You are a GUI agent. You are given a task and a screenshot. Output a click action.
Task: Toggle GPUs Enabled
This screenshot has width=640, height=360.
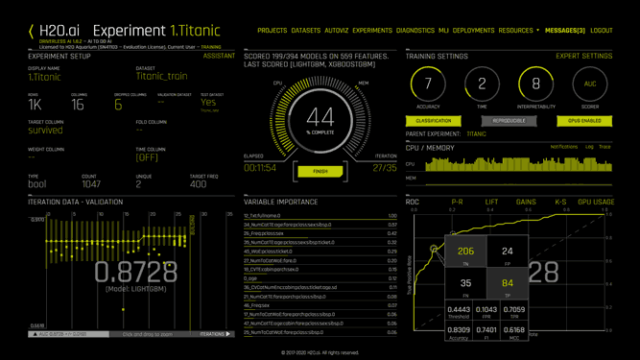[x=584, y=121]
